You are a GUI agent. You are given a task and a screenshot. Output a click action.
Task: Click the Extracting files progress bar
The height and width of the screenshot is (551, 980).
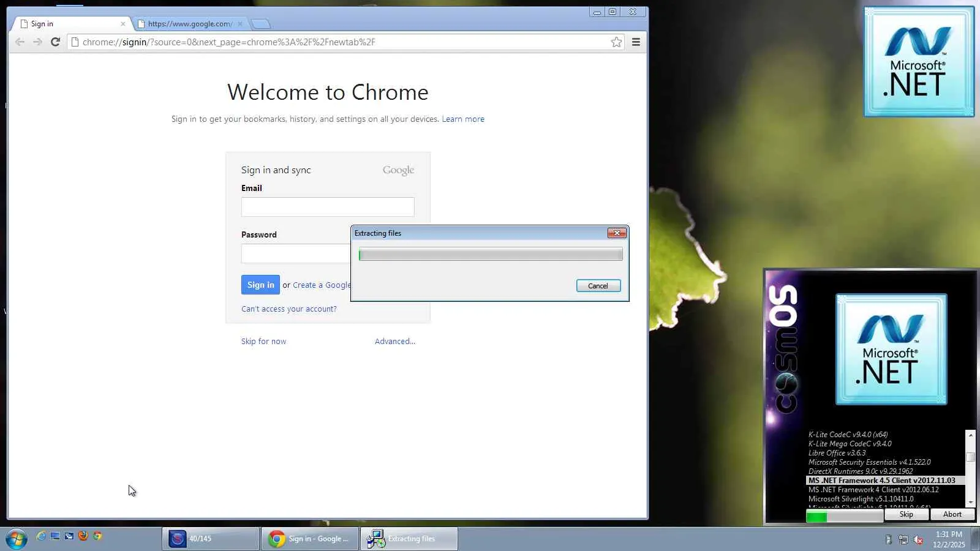[x=491, y=255]
